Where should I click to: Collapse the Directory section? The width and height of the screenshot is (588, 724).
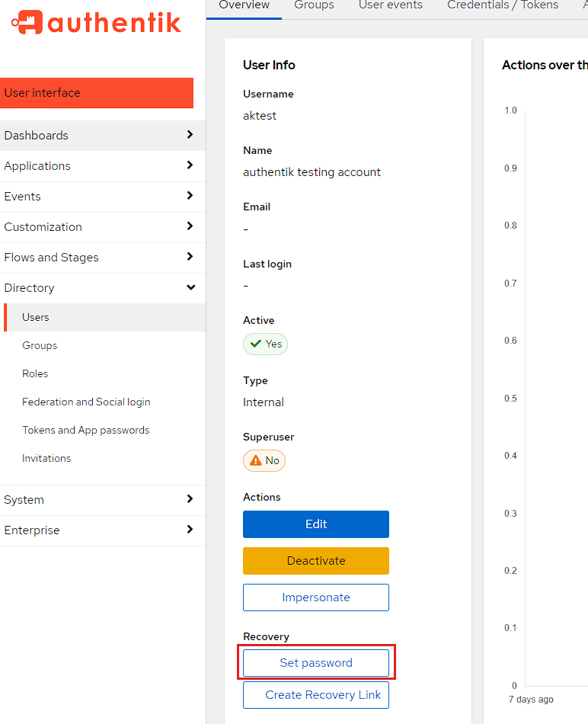(102, 288)
